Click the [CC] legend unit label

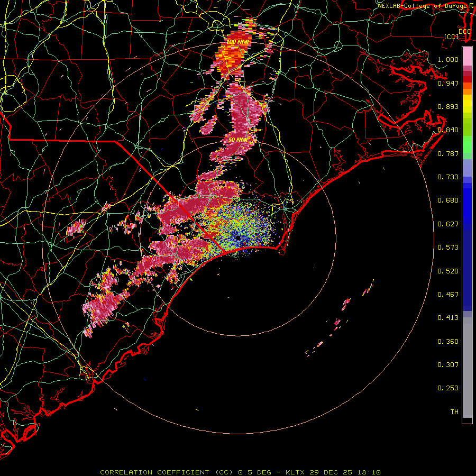[x=451, y=36]
